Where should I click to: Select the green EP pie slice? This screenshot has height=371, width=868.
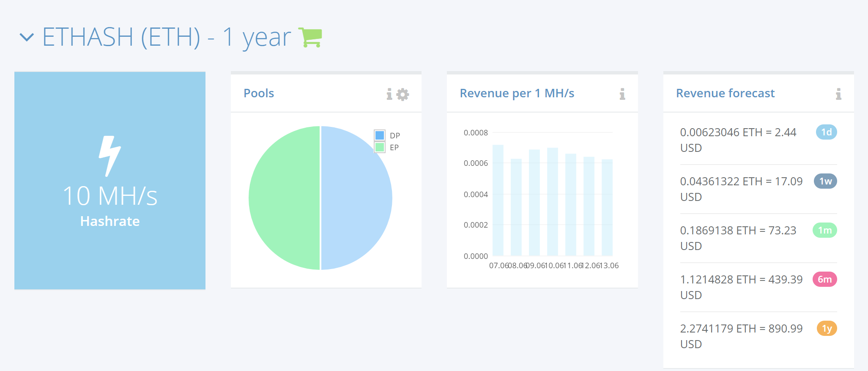coord(285,198)
